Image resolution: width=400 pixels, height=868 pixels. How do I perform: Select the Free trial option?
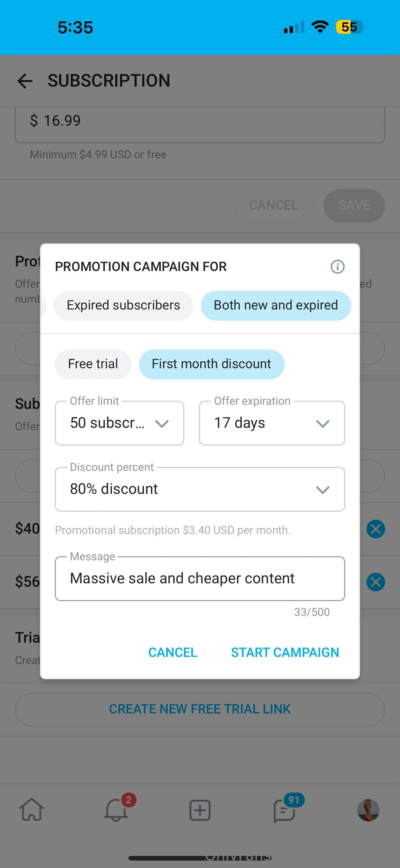pyautogui.click(x=93, y=364)
